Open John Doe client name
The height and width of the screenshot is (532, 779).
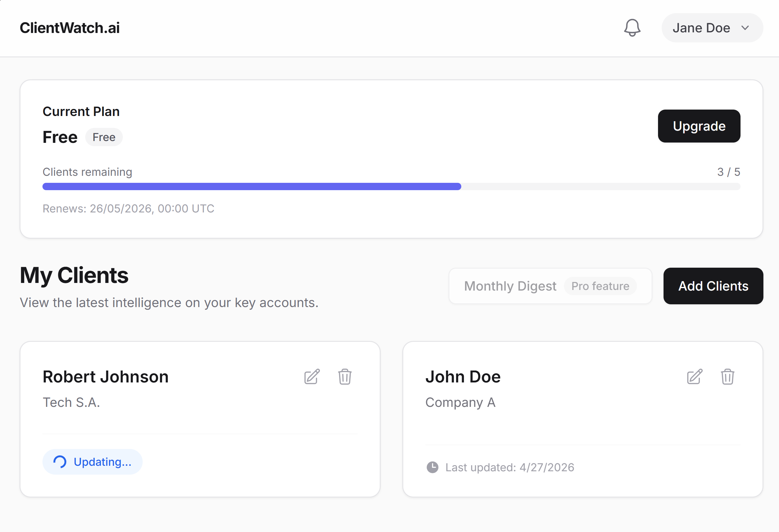[463, 377]
